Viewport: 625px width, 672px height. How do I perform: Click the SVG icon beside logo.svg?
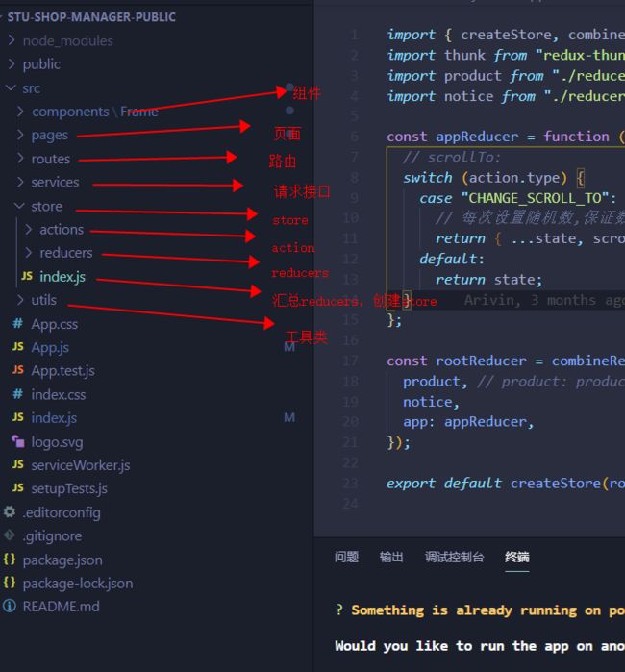coord(18,441)
